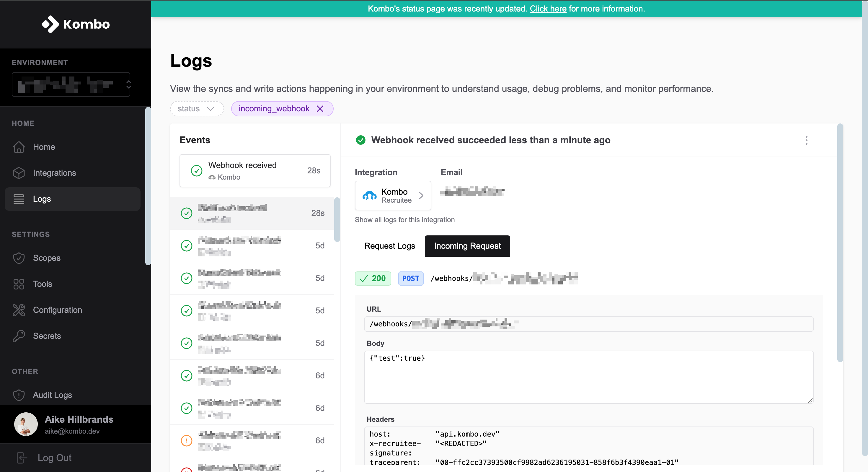868x472 pixels.
Task: Click the sidebar scrollbar
Action: 148,186
